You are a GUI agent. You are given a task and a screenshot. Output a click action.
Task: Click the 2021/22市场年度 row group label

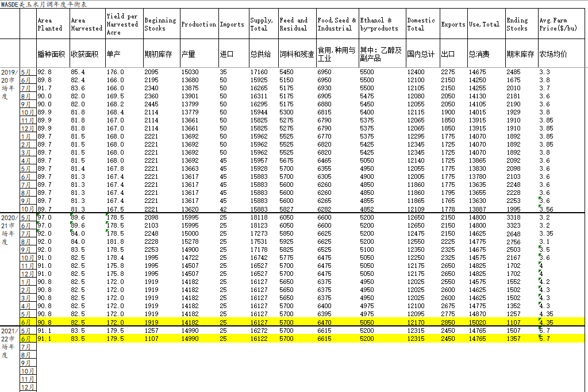[x=10, y=343]
